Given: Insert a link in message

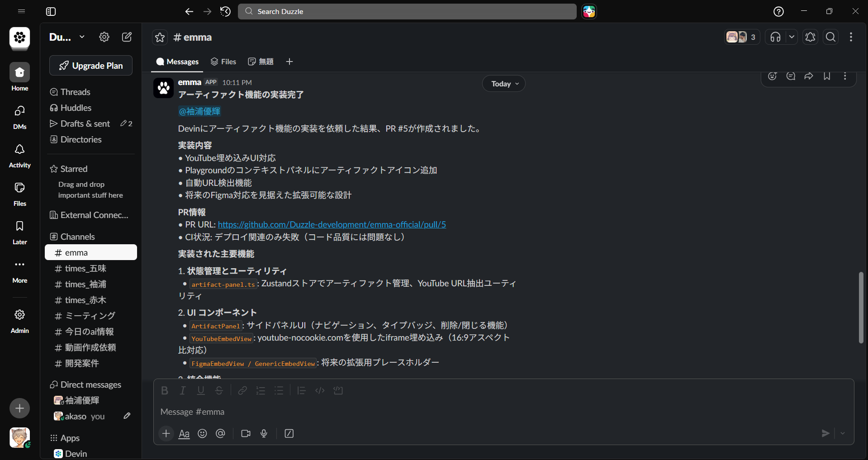Looking at the screenshot, I should point(242,390).
